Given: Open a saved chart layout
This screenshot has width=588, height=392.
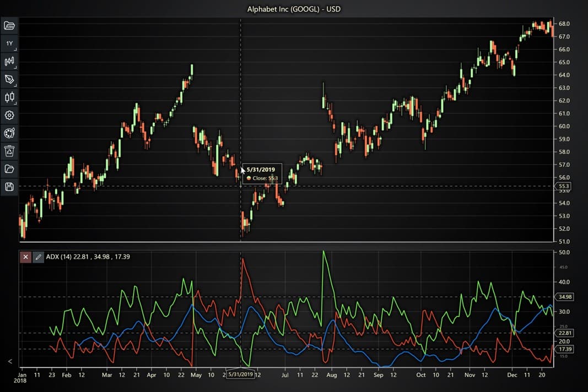Looking at the screenshot, I should click(9, 169).
